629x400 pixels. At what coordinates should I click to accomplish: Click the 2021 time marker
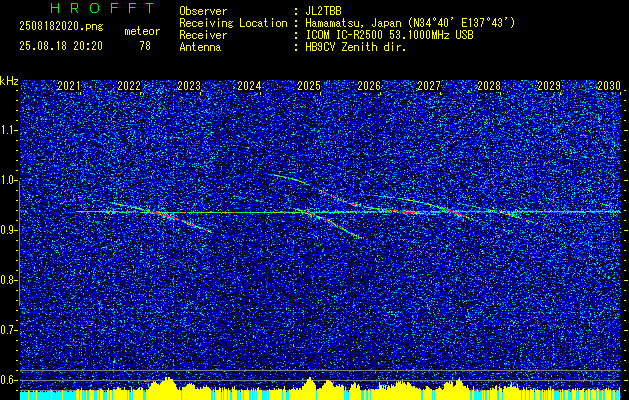coord(69,86)
